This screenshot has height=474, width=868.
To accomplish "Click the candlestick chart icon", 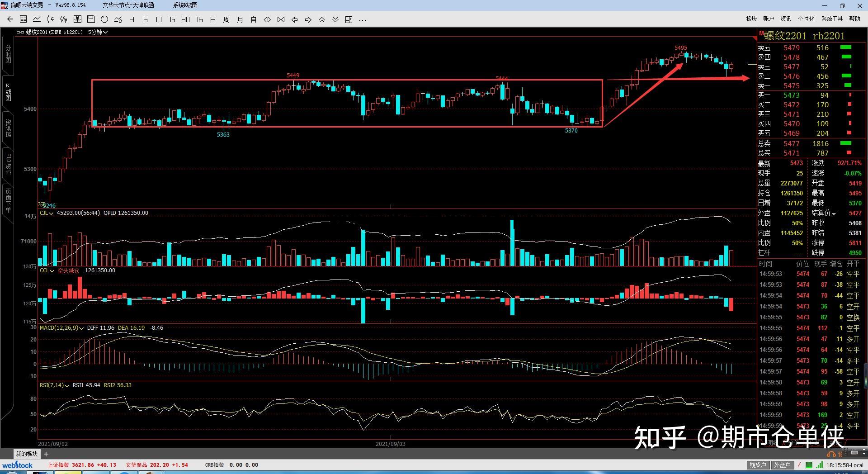I will point(51,19).
